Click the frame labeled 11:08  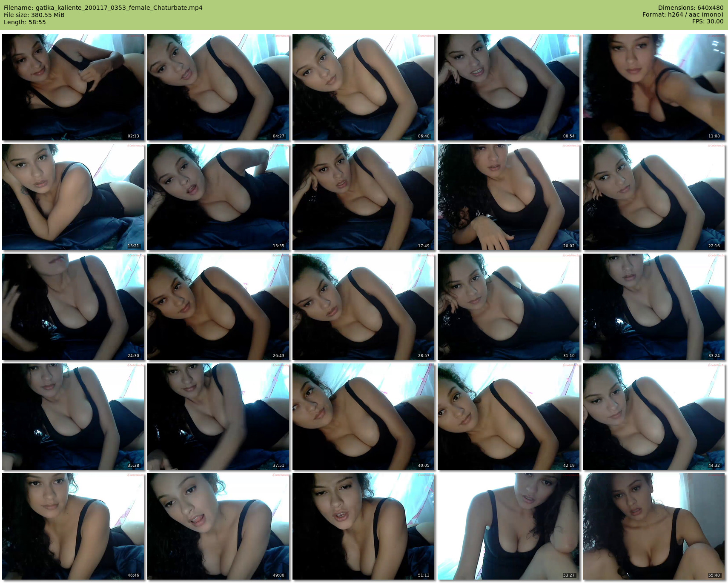[x=653, y=87]
